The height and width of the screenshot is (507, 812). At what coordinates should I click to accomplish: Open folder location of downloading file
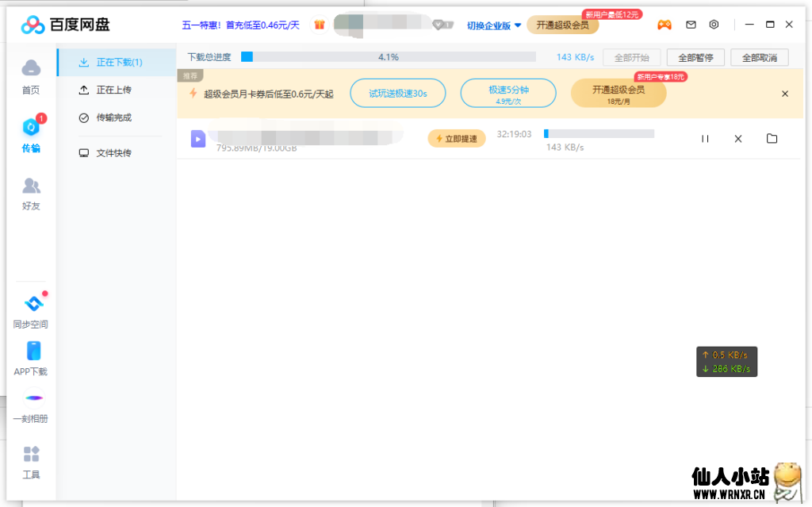click(772, 138)
